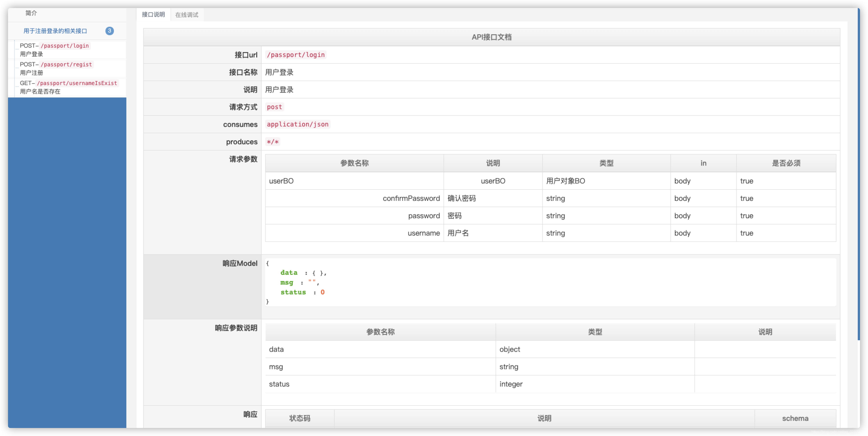Image resolution: width=868 pixels, height=436 pixels.
Task: Click the password parameter cell
Action: pyautogui.click(x=354, y=216)
